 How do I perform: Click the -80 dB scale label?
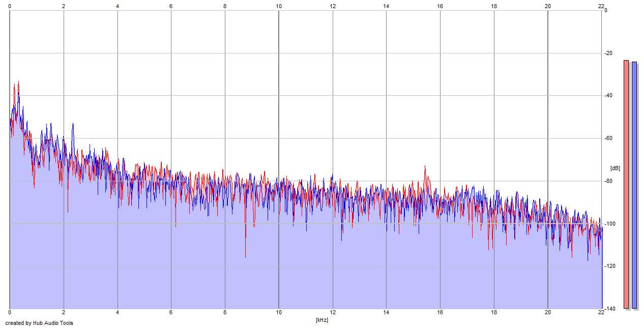608,181
